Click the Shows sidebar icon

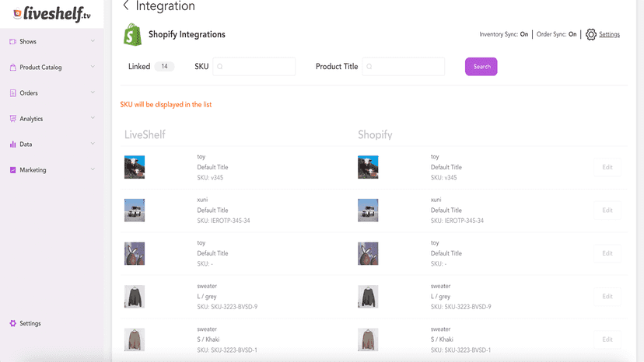pos(12,41)
